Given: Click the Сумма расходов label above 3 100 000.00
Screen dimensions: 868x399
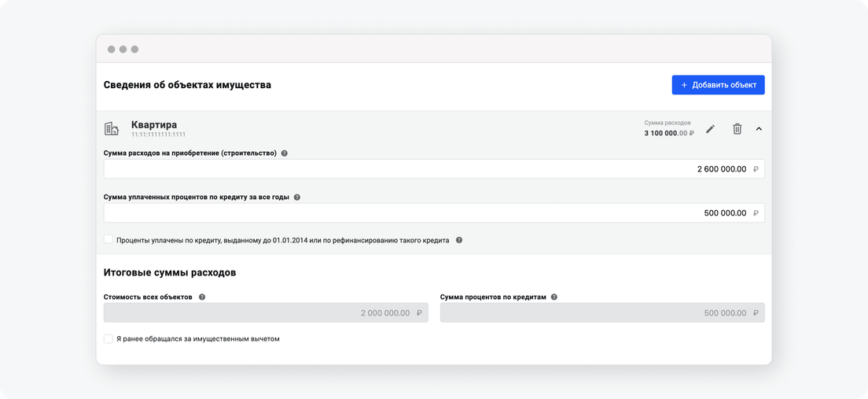Looking at the screenshot, I should [x=667, y=123].
